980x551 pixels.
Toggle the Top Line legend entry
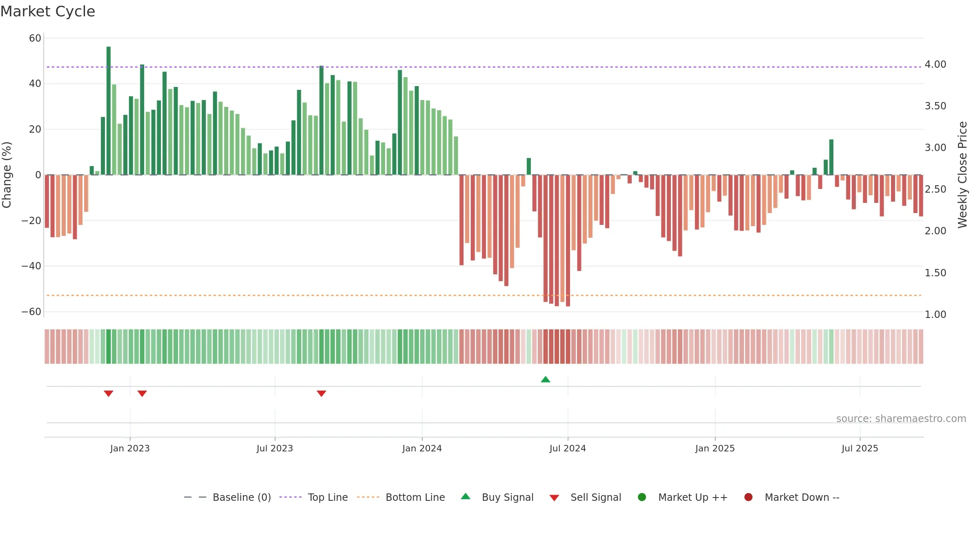click(314, 497)
